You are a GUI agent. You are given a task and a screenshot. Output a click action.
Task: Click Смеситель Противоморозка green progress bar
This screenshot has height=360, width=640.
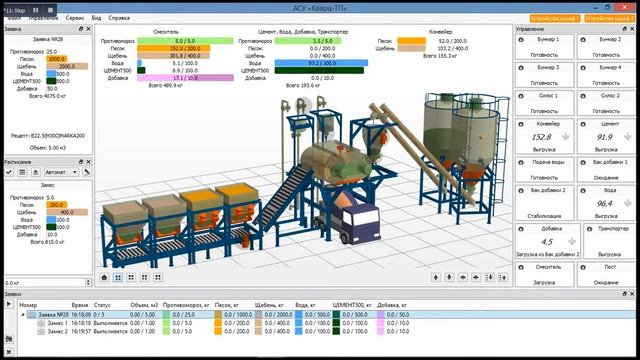pos(185,41)
